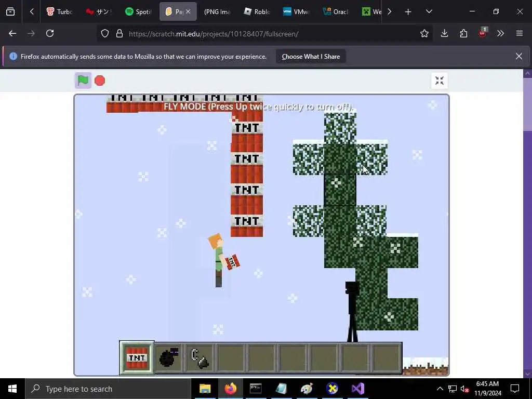532x399 pixels.
Task: Go back to the previous page
Action: pyautogui.click(x=12, y=33)
